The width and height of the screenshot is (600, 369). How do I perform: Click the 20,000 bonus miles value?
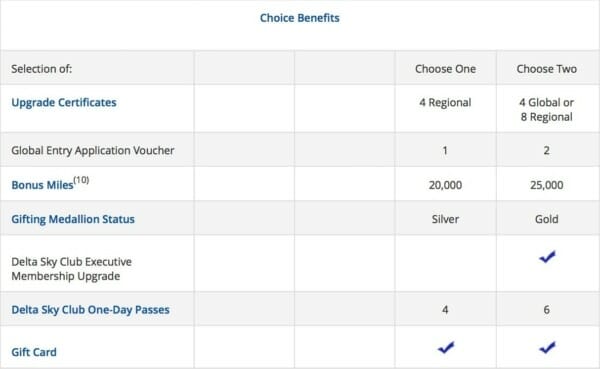[x=445, y=185]
